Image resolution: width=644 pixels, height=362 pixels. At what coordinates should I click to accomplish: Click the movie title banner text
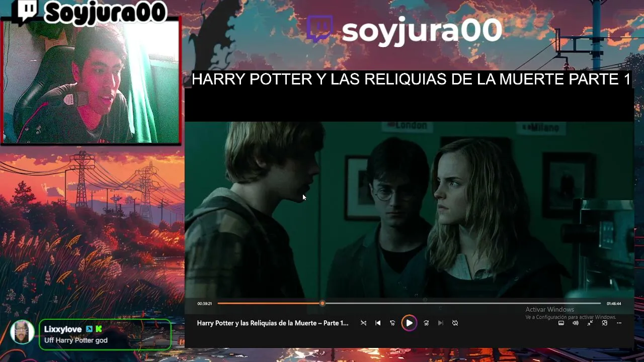(411, 79)
